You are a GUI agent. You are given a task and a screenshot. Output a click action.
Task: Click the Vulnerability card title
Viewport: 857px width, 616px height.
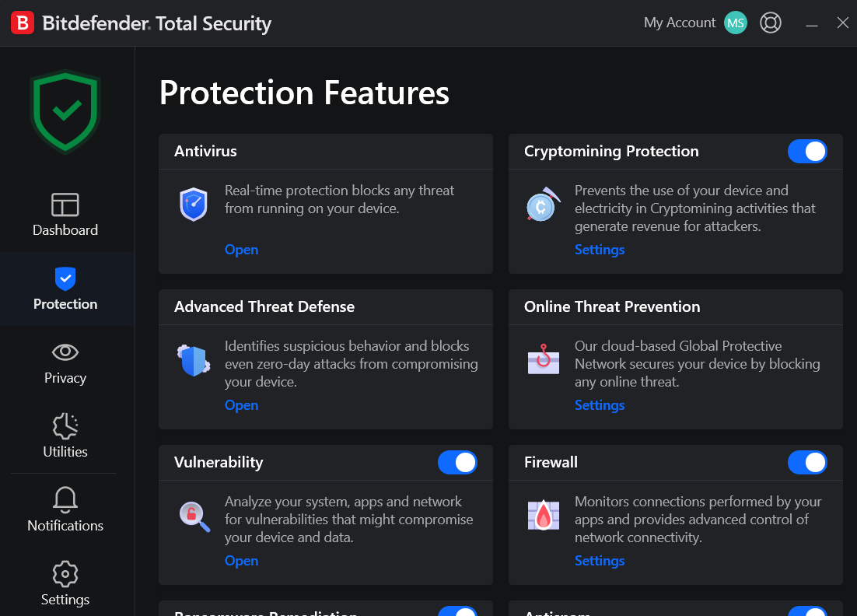[x=219, y=463]
